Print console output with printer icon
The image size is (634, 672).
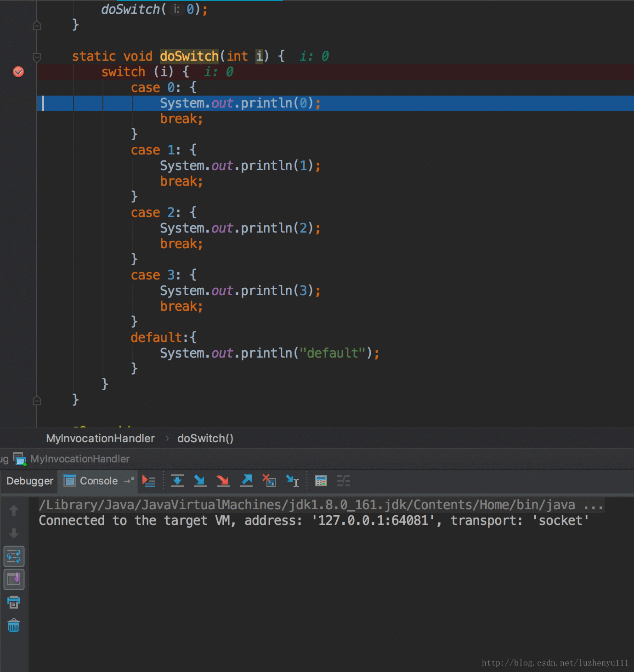[x=14, y=602]
